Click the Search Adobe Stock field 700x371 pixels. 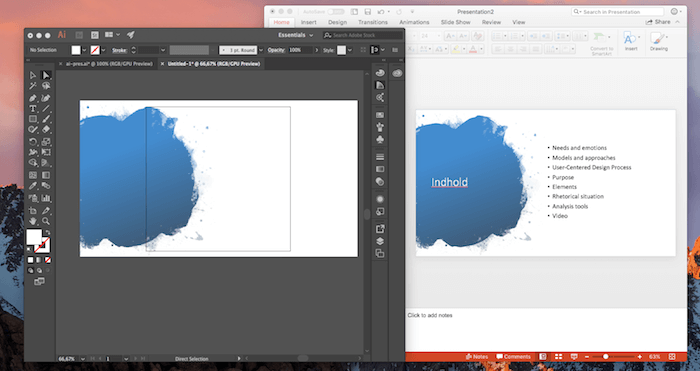363,35
